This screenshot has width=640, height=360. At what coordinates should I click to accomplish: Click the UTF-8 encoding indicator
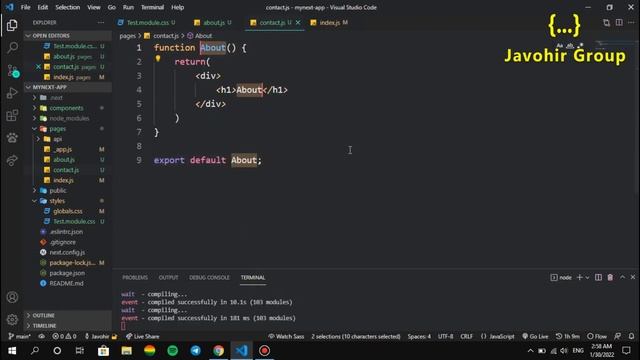click(445, 336)
